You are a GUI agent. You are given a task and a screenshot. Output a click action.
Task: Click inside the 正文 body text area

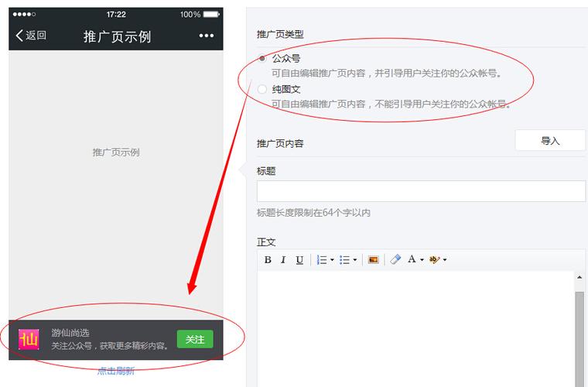(415, 329)
